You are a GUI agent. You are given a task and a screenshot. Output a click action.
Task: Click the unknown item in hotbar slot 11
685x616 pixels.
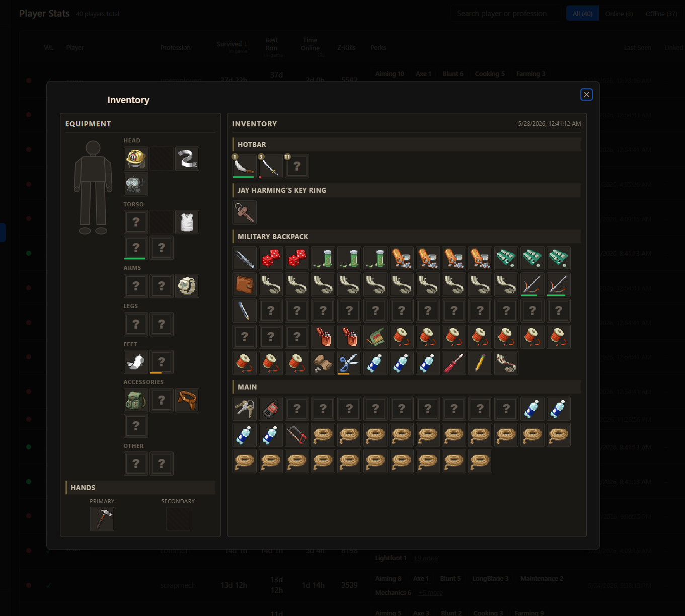click(297, 166)
